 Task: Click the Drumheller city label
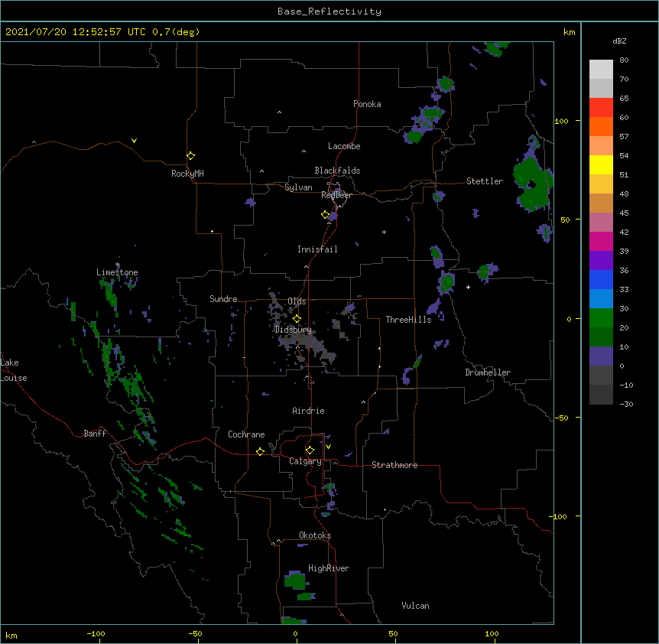point(488,372)
